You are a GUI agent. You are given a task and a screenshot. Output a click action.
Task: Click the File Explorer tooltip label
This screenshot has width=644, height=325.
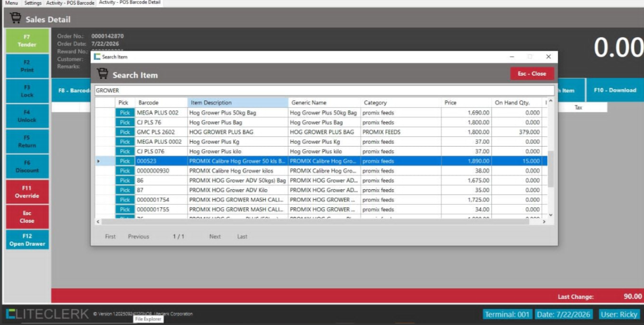coord(148,319)
